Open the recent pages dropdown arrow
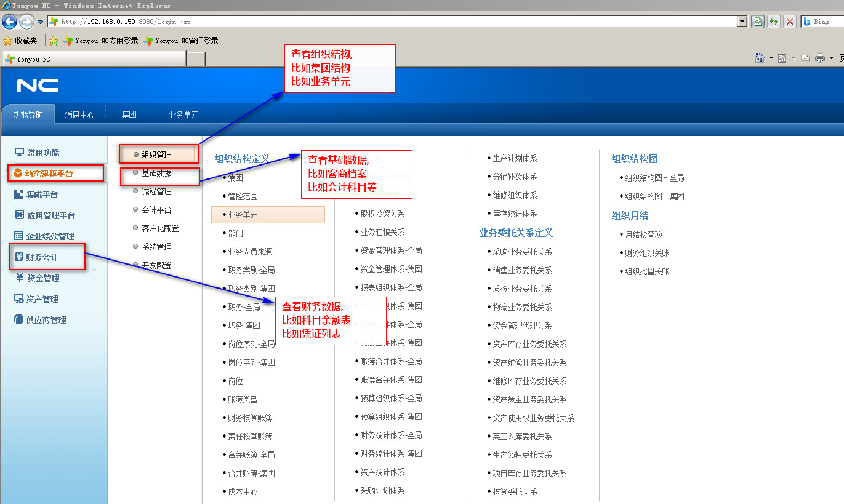This screenshot has height=504, width=844. click(41, 22)
